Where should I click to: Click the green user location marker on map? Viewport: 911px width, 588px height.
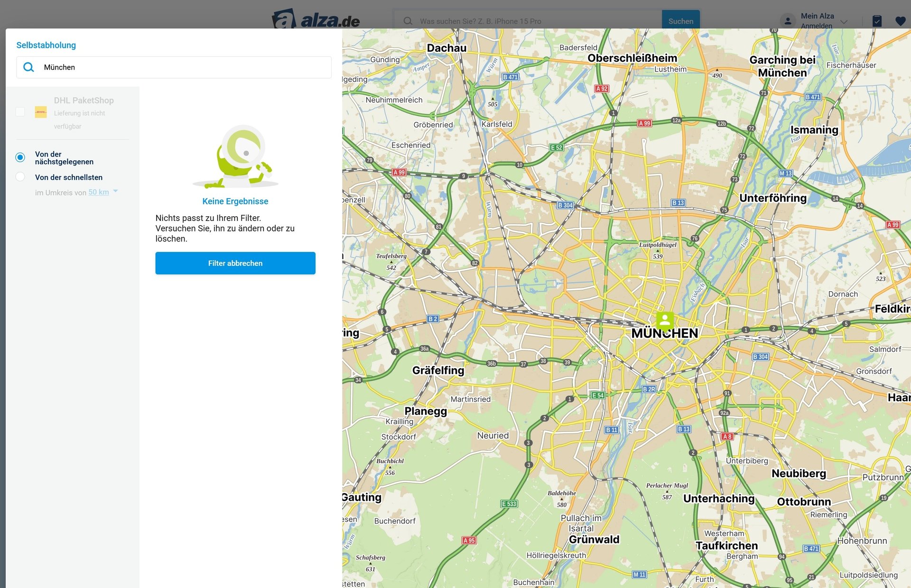click(665, 321)
